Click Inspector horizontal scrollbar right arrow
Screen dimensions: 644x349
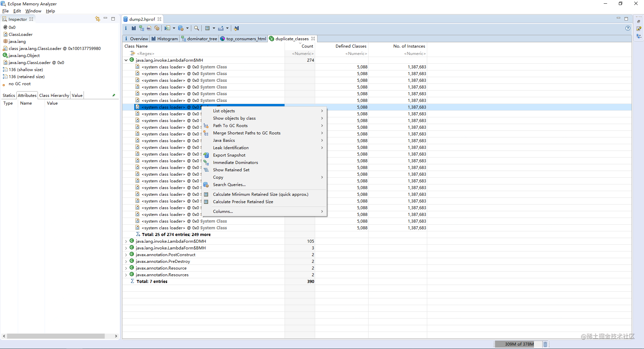116,336
